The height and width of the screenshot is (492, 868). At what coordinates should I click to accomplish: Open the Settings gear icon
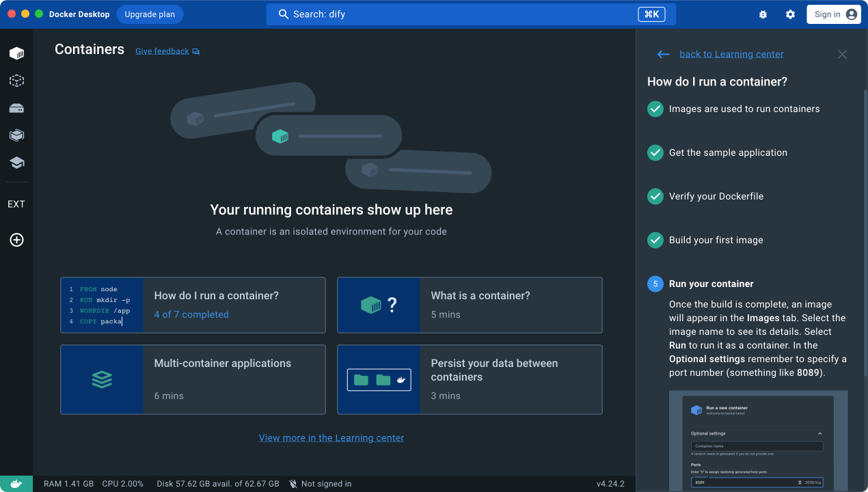(790, 14)
